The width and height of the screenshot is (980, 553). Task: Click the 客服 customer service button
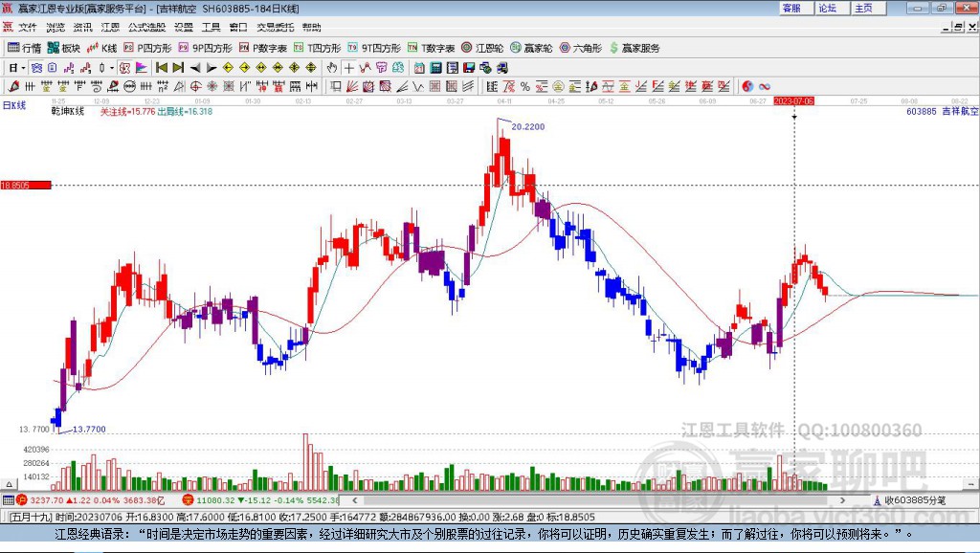[791, 8]
